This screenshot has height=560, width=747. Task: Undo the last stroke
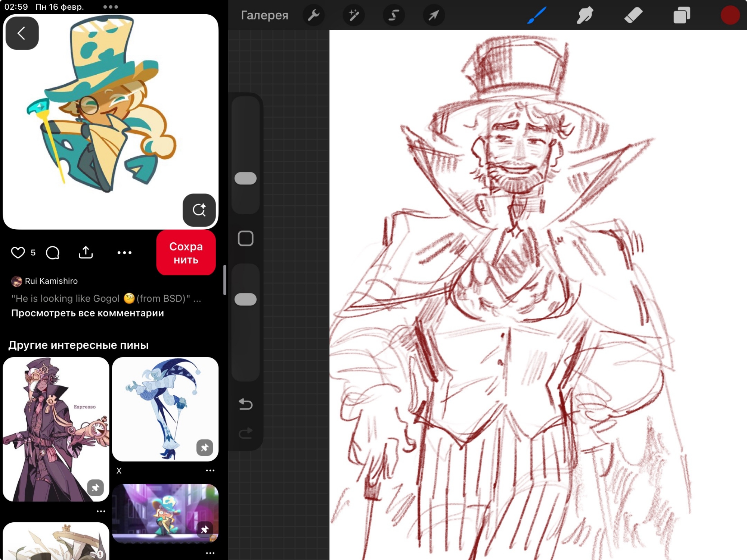pyautogui.click(x=245, y=404)
